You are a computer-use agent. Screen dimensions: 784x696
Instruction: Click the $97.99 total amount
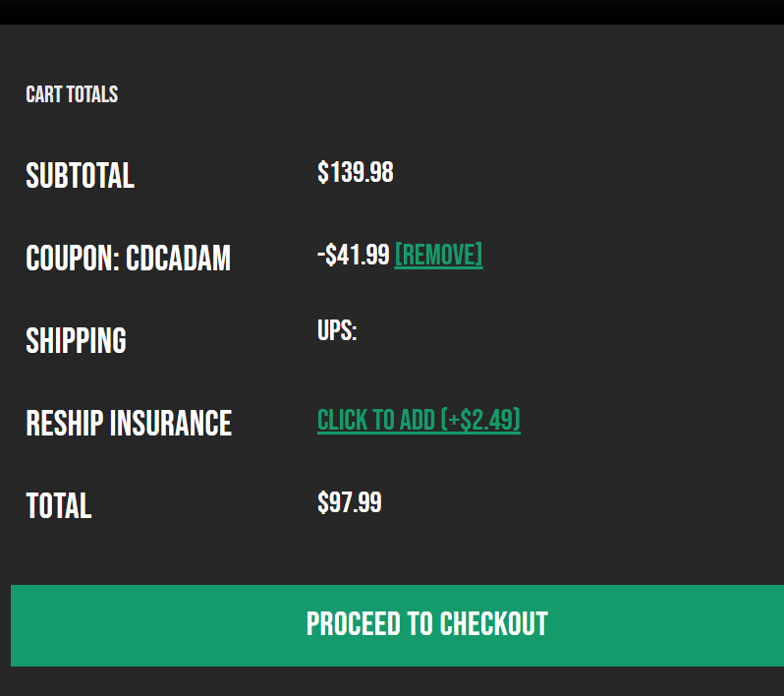(349, 503)
